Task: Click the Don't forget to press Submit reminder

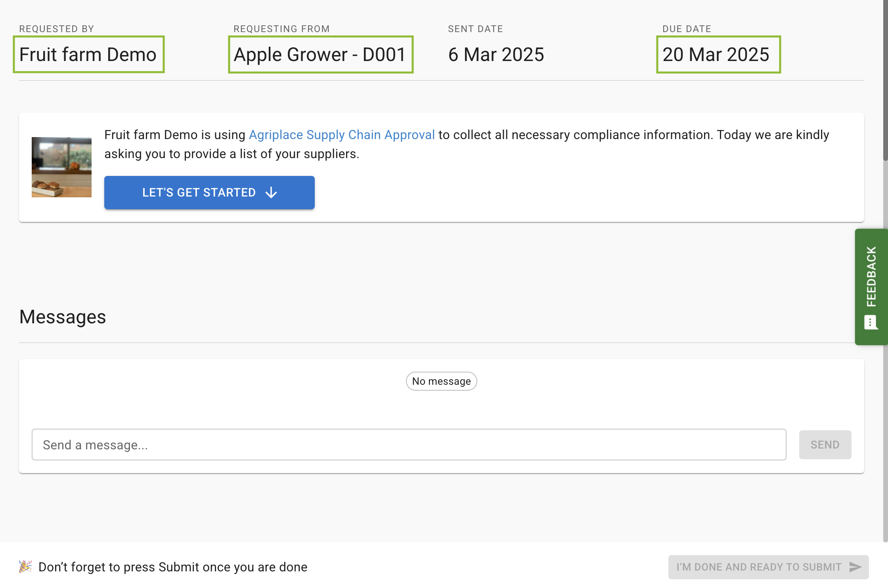Action: coord(173,567)
